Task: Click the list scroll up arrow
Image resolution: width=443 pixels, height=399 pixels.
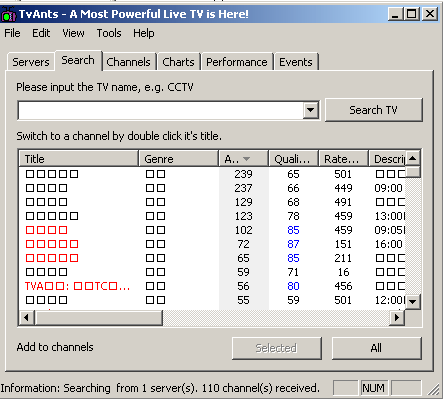Action: pyautogui.click(x=413, y=158)
